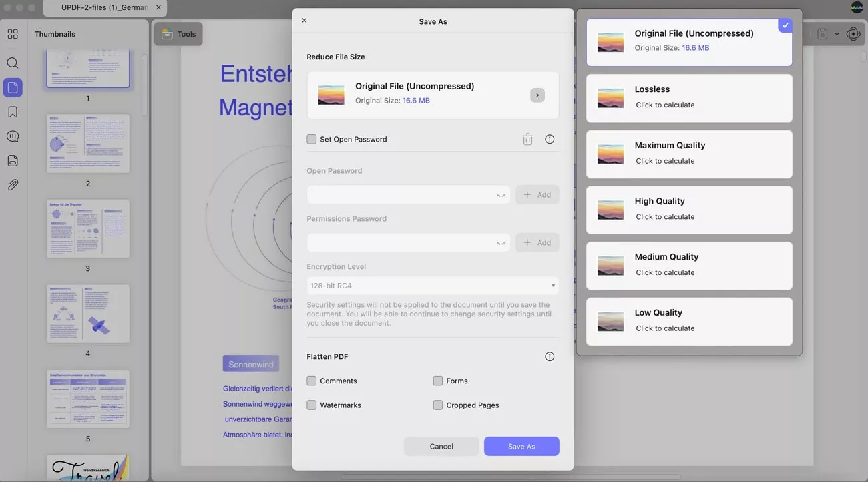Click the Save As button
868x482 pixels.
[521, 447]
